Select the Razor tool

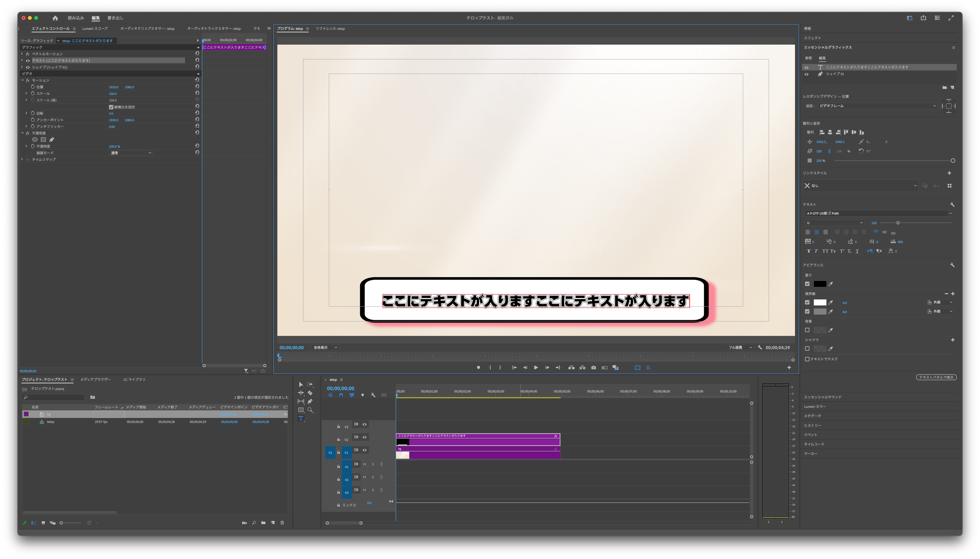pos(310,393)
